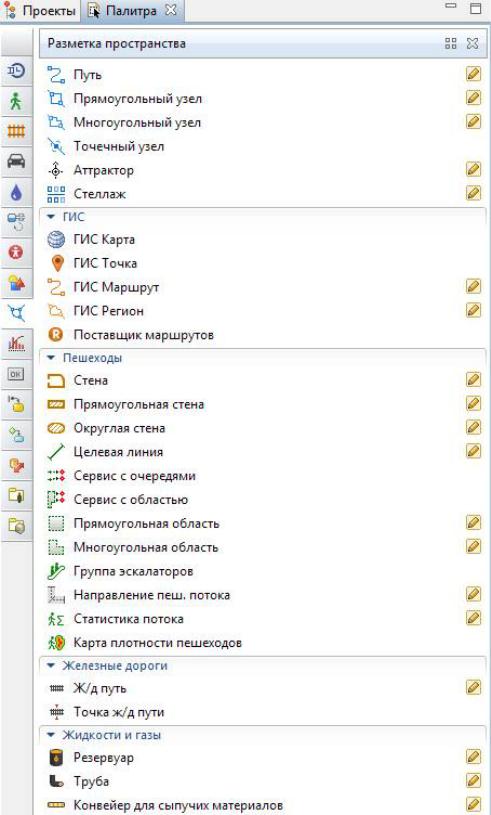Switch to the Палитра tab

tap(132, 10)
